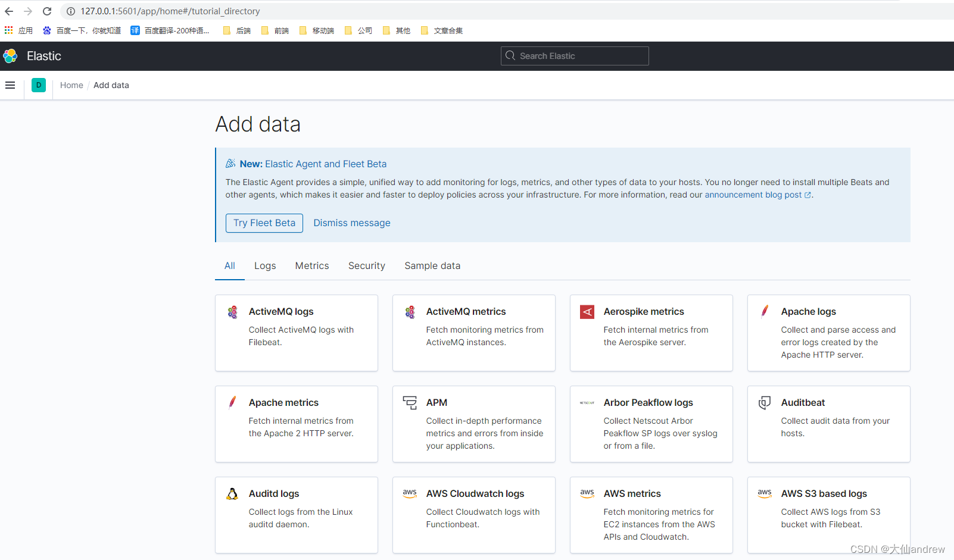Switch to the Logs tab
Image resolution: width=954 pixels, height=560 pixels.
265,266
